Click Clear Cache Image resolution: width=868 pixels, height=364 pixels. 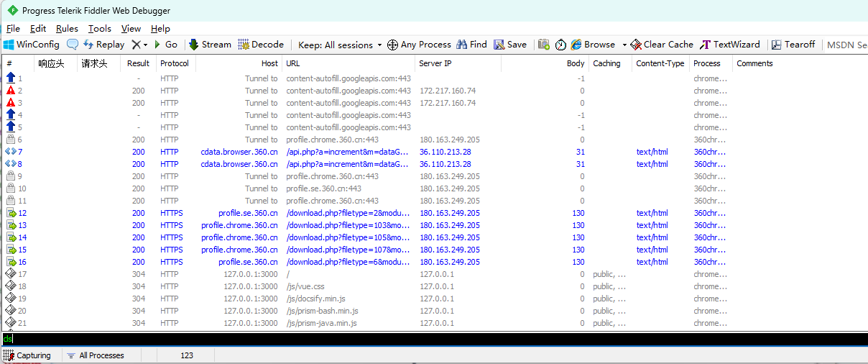click(x=662, y=45)
